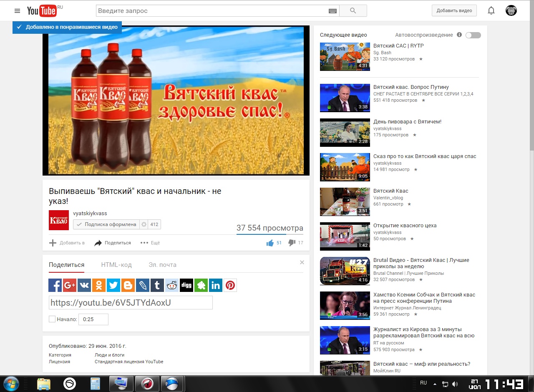The image size is (534, 392).
Task: Share the video on Odnoklassniki
Action: click(x=99, y=285)
